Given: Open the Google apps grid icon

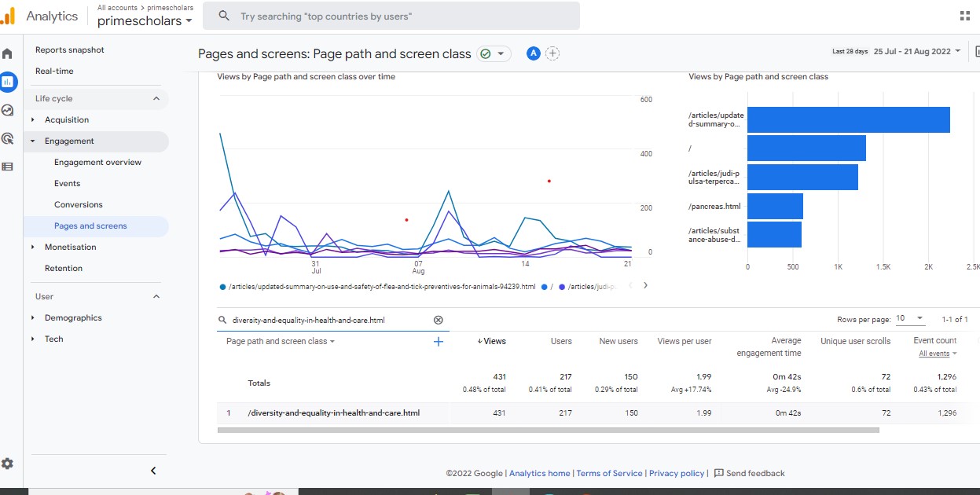Looking at the screenshot, I should [x=964, y=16].
